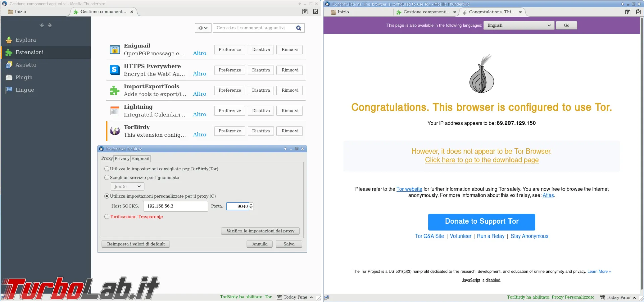Viewport: 644px width, 302px height.
Task: Open the Atlas link
Action: [548, 196]
